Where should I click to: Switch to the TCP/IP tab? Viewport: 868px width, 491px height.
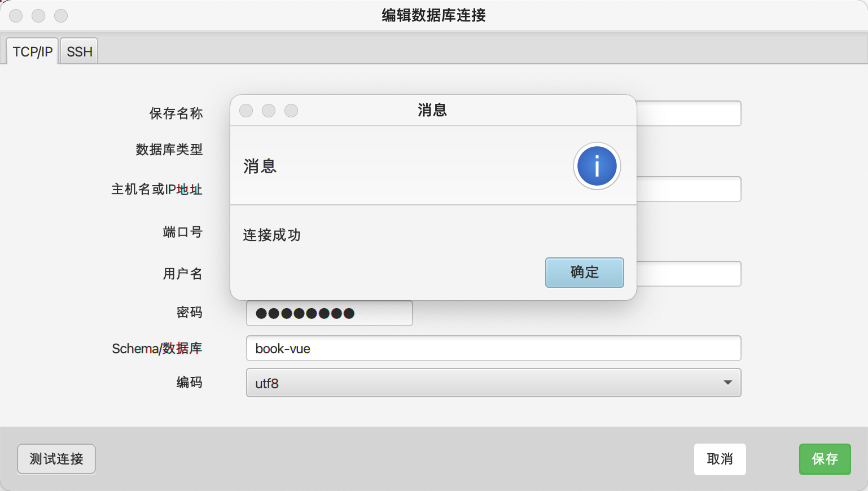click(x=32, y=52)
